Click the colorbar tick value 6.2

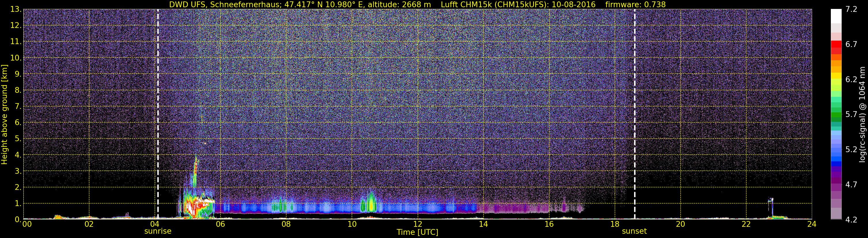pos(851,80)
